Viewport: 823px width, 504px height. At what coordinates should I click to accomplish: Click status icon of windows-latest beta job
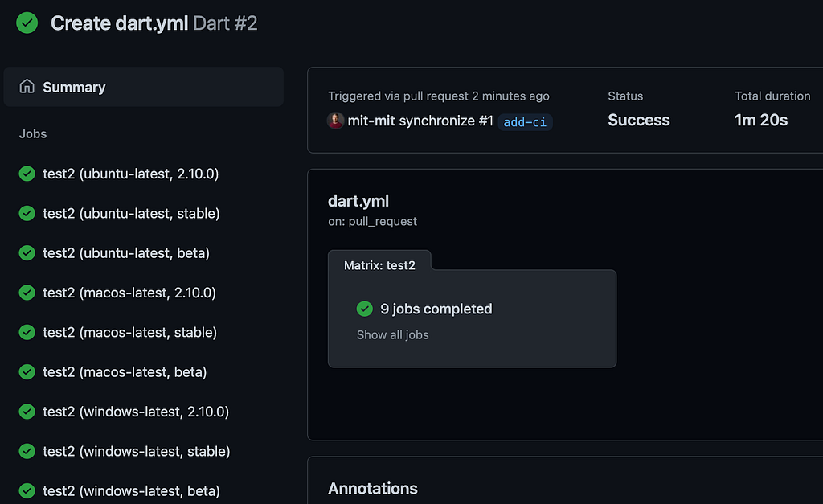coord(27,490)
